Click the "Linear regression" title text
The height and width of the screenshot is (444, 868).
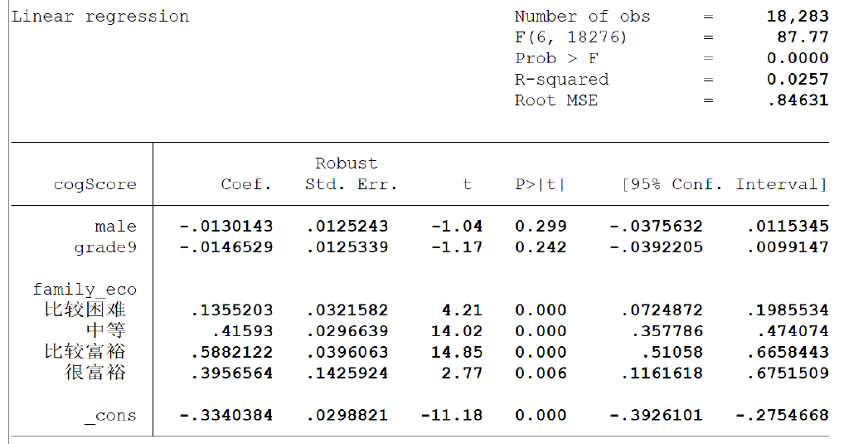[99, 17]
